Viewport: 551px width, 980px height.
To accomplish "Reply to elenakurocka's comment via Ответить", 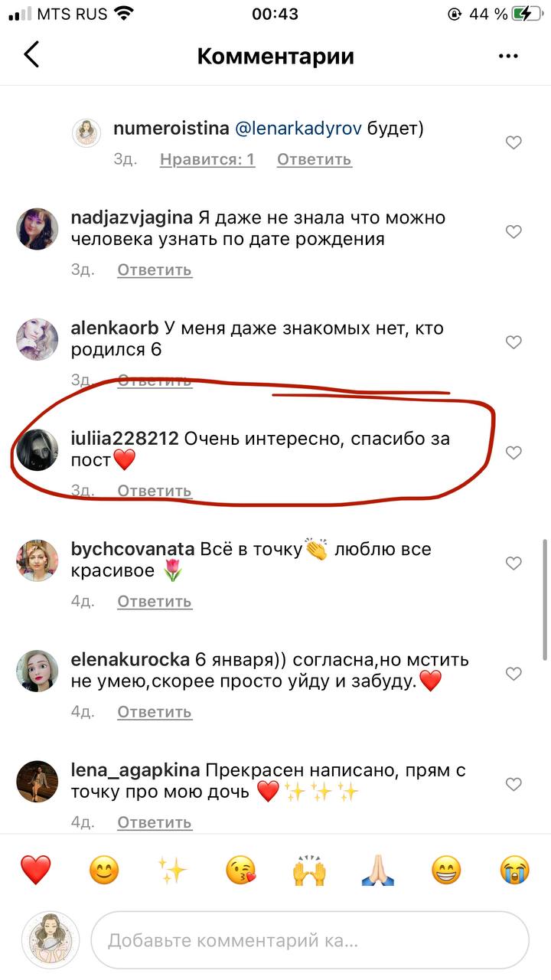I will 155,712.
